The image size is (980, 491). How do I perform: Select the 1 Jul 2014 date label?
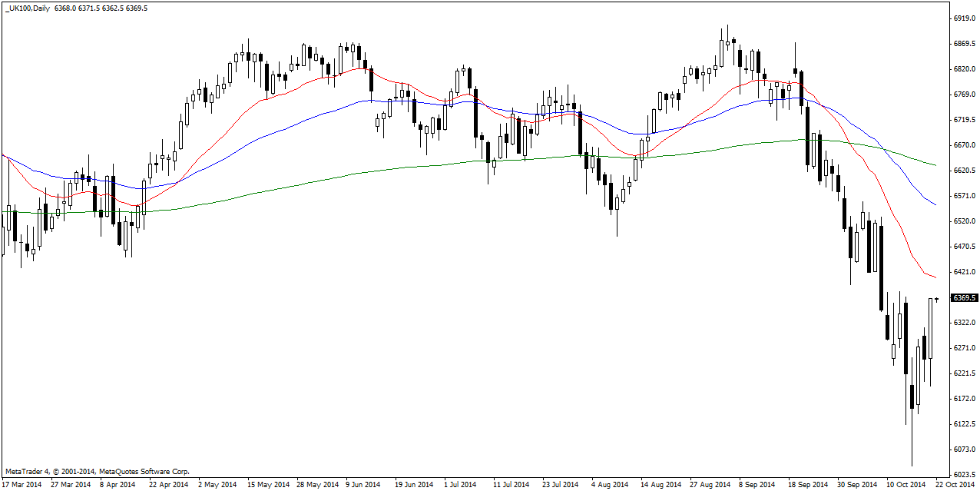459,485
